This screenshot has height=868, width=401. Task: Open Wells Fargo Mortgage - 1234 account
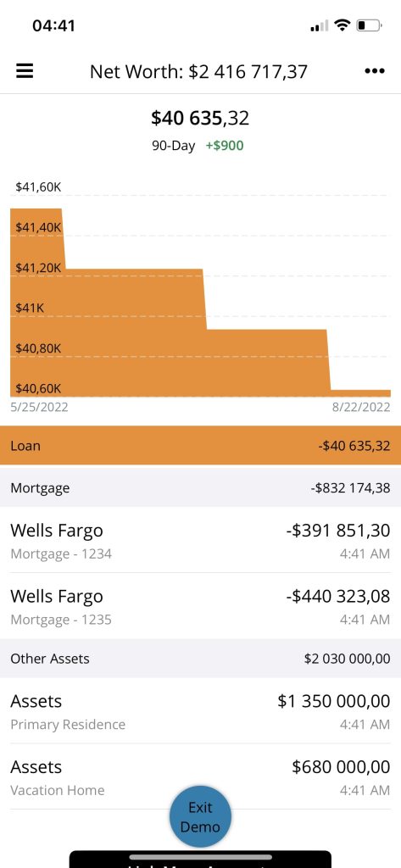(200, 540)
